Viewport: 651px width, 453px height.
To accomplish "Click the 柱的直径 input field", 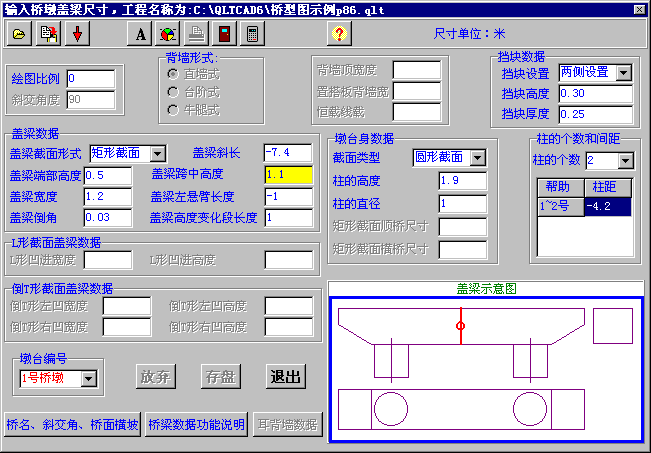I will 463,204.
